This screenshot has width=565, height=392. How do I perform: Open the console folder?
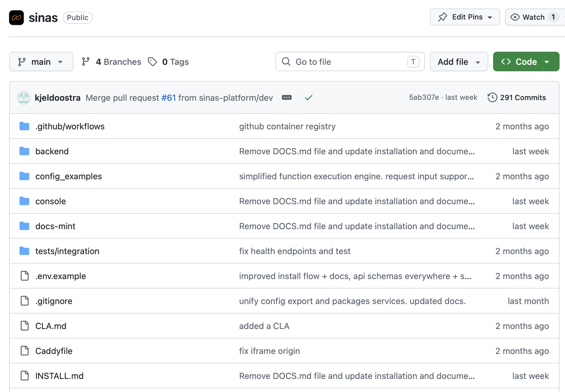pos(51,201)
